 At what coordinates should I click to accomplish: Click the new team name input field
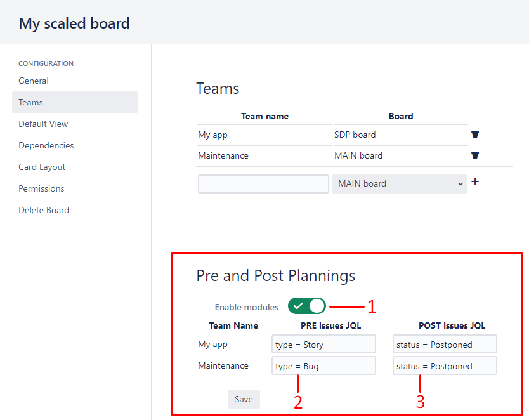[263, 184]
